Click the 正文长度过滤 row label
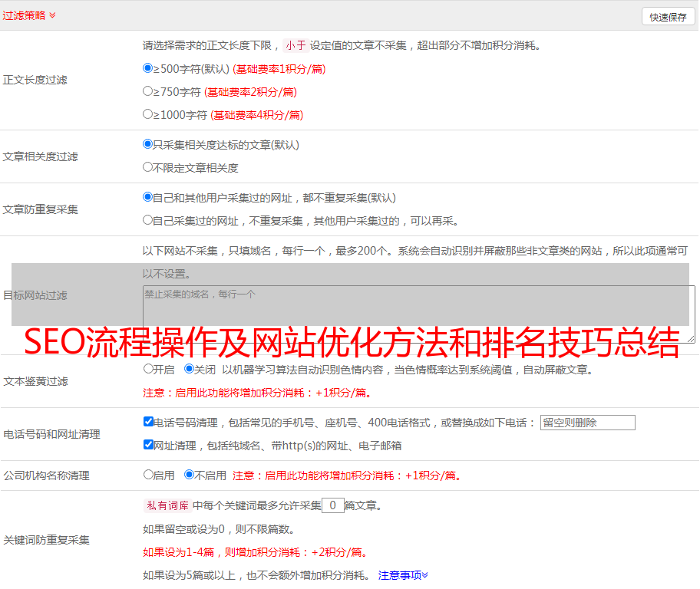This screenshot has width=700, height=589. tap(35, 80)
